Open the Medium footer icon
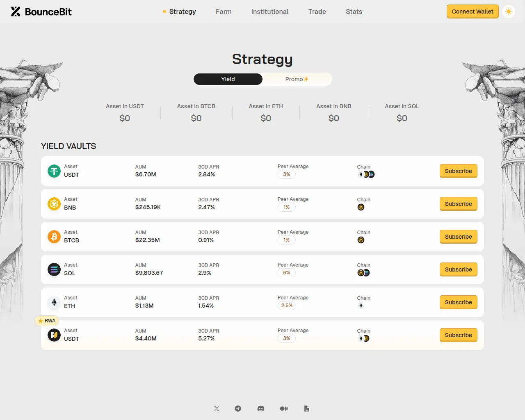Screen dimensions: 525x420 [x=284, y=409]
